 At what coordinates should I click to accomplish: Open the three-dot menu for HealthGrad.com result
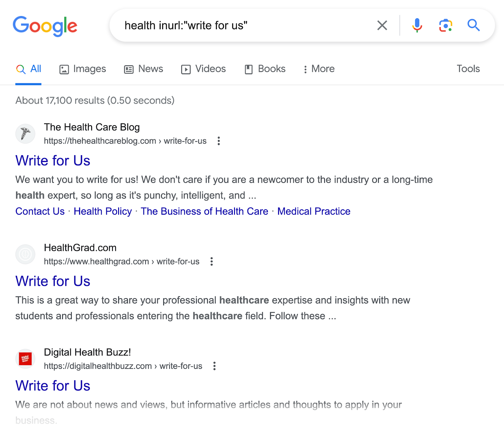211,262
